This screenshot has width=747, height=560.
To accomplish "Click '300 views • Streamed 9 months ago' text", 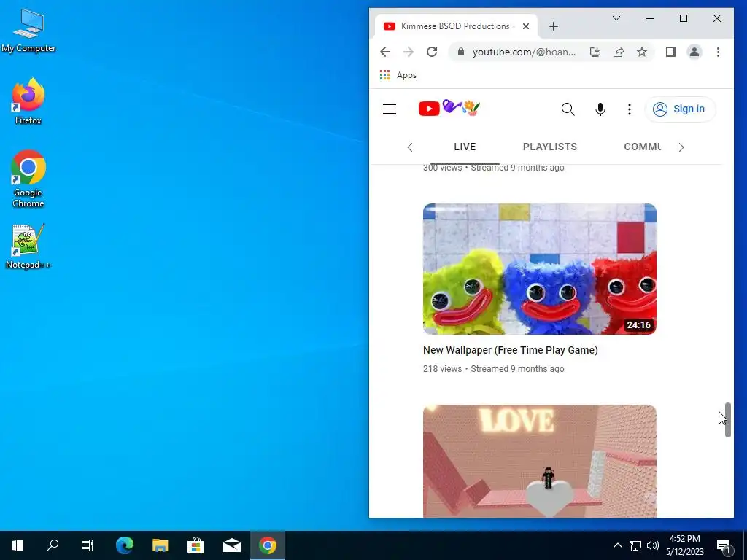I will pyautogui.click(x=494, y=168).
